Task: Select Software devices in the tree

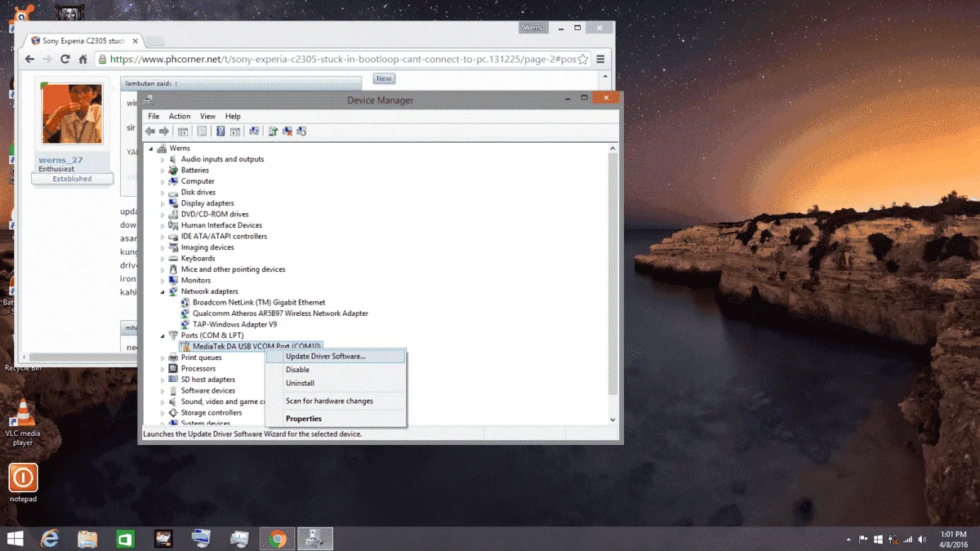Action: (x=208, y=391)
